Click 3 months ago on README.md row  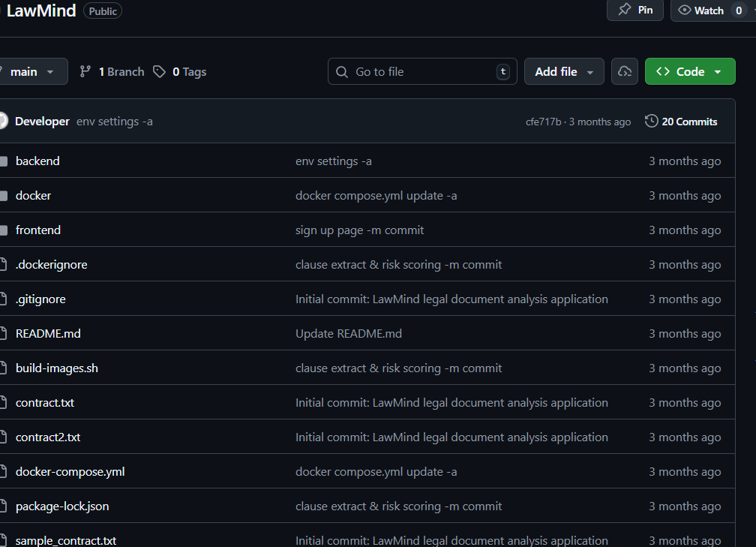tap(685, 333)
